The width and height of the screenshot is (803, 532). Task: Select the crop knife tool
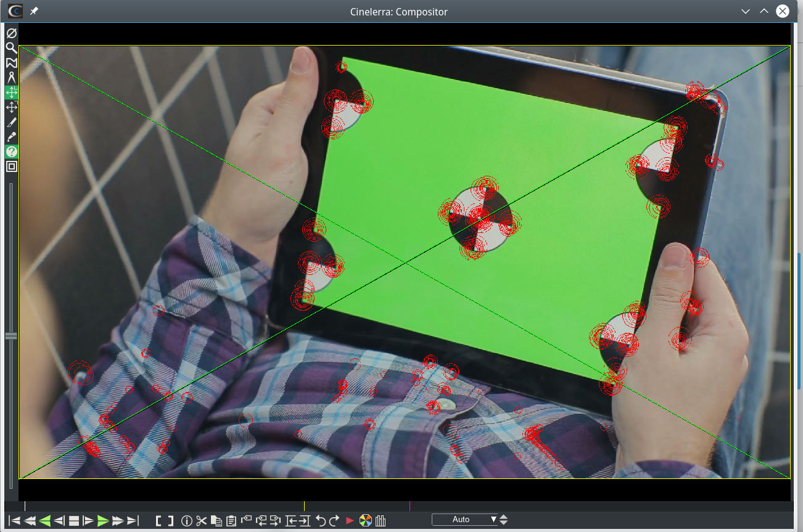[x=11, y=122]
